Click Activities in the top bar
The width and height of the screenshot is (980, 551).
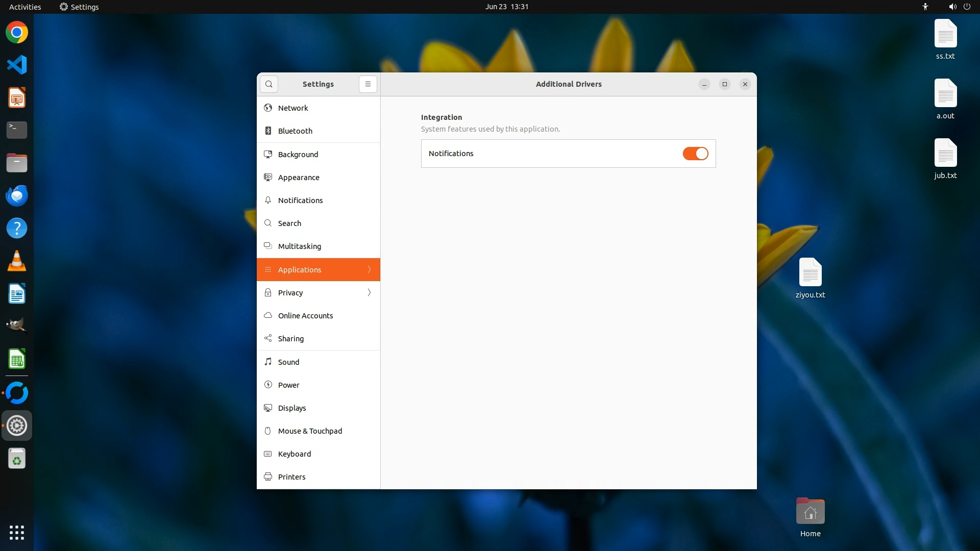click(x=25, y=7)
